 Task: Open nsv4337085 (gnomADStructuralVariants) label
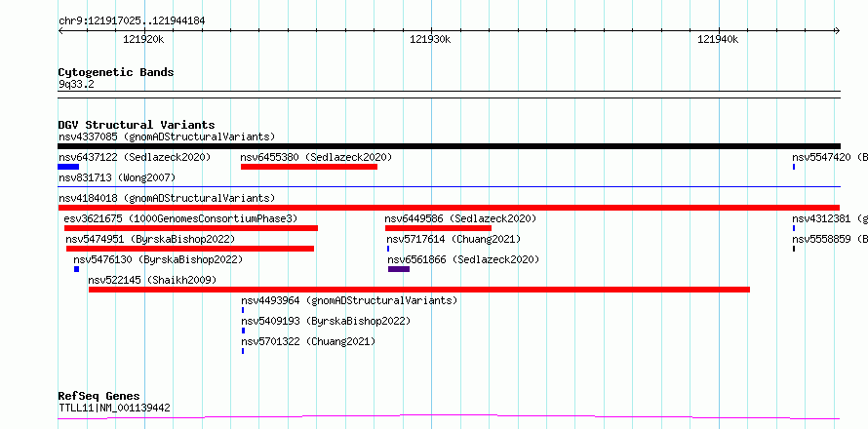(x=167, y=136)
